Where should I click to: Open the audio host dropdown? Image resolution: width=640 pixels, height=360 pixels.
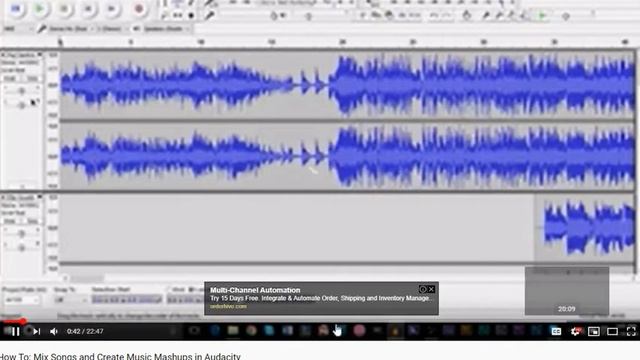[17, 29]
